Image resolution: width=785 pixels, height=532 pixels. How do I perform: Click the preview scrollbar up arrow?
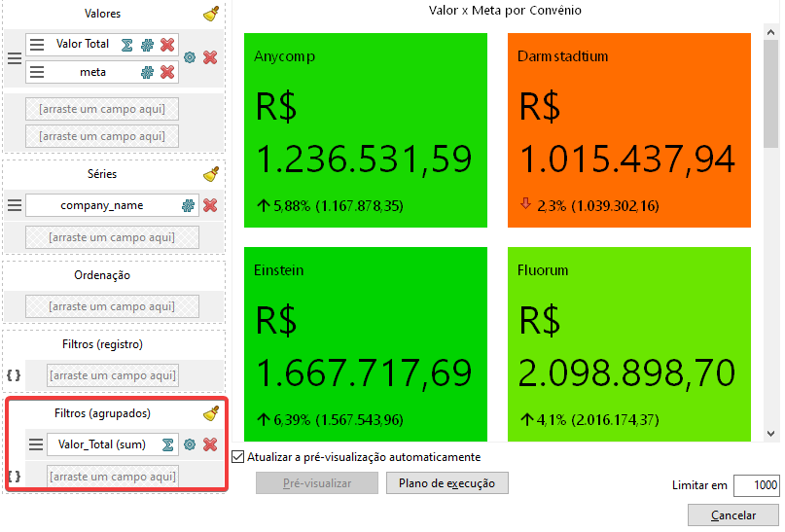771,32
